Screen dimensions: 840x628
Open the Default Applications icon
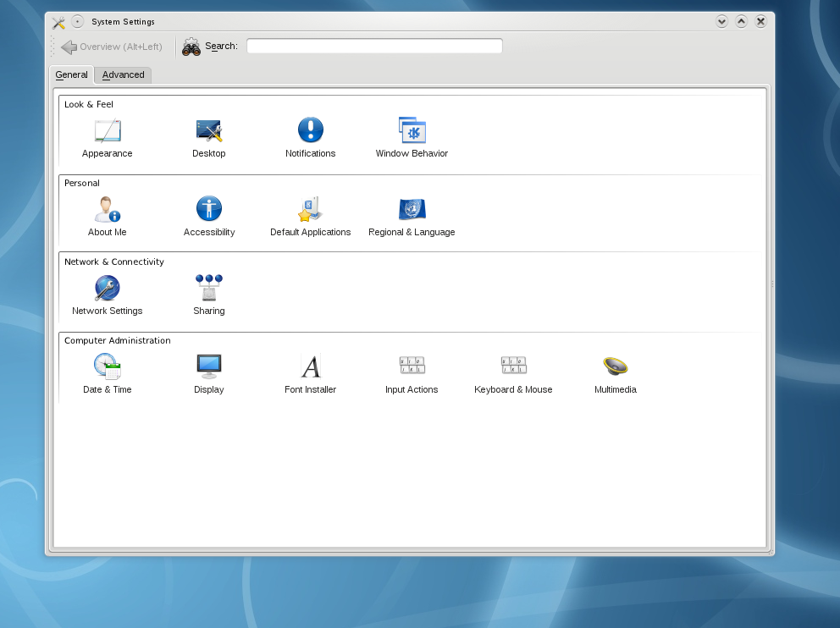(310, 209)
